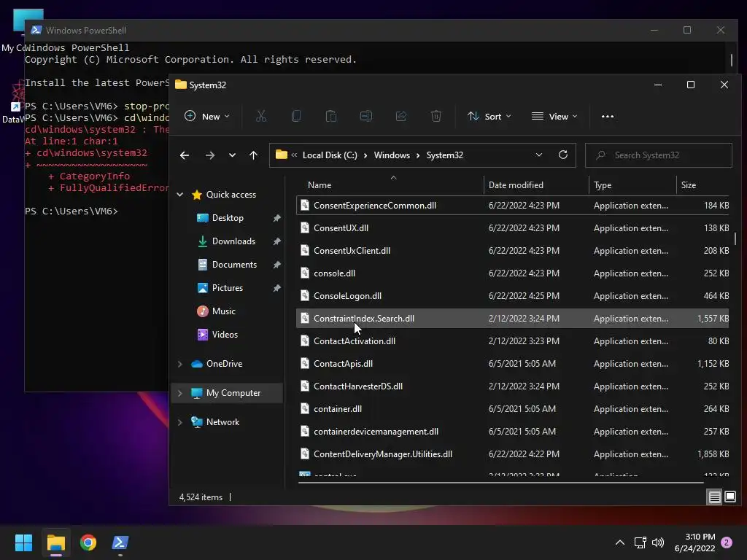Open File Explorer from the taskbar
Image resolution: width=747 pixels, height=560 pixels.
click(x=55, y=542)
